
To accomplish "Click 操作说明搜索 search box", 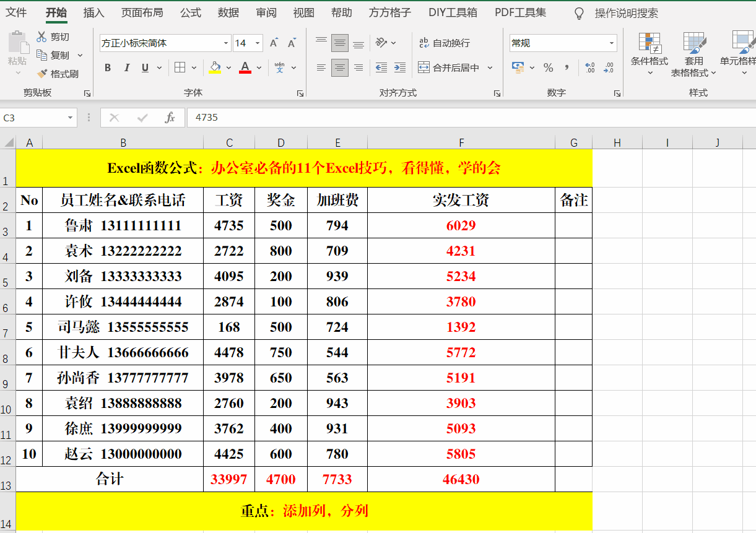I will [626, 13].
